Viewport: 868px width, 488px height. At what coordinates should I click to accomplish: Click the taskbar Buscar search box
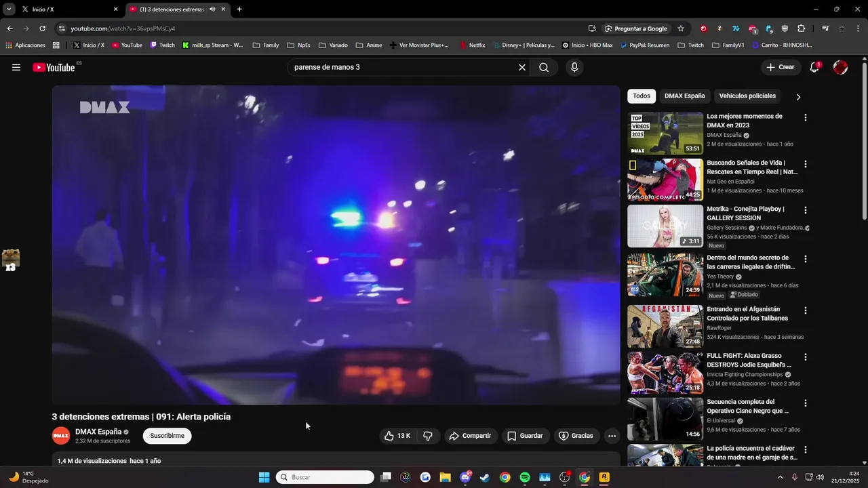[325, 477]
